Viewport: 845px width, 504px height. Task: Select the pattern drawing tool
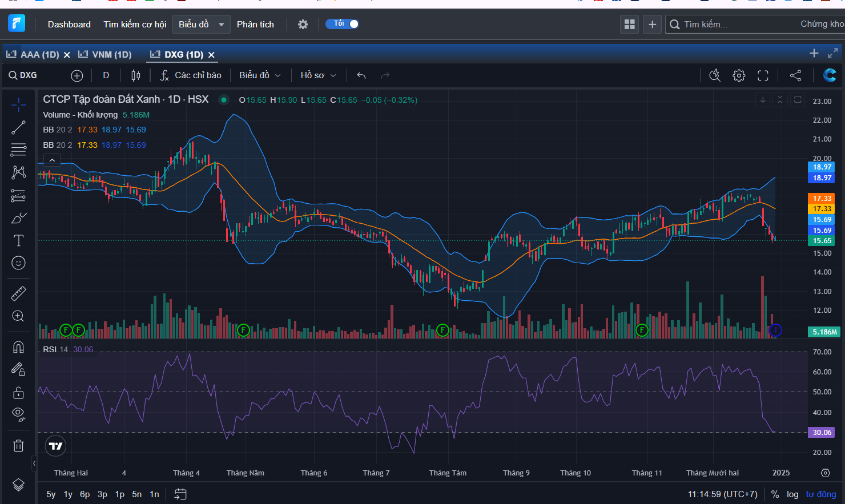pyautogui.click(x=18, y=172)
